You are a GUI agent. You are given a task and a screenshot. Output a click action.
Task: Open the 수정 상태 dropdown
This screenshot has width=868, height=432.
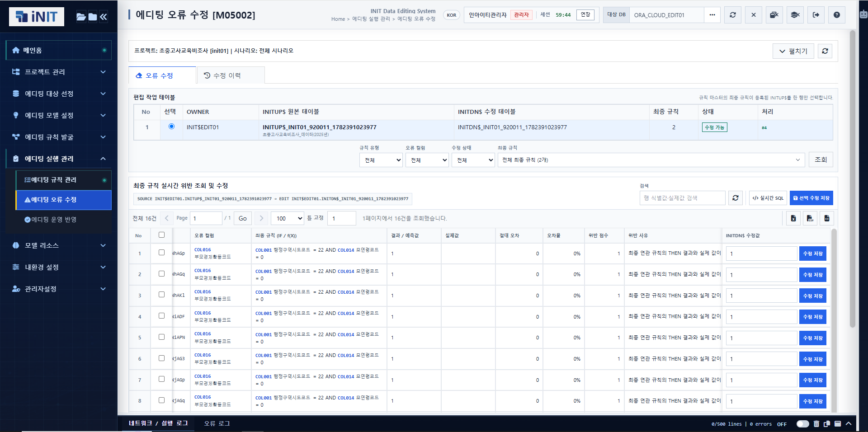pos(473,160)
